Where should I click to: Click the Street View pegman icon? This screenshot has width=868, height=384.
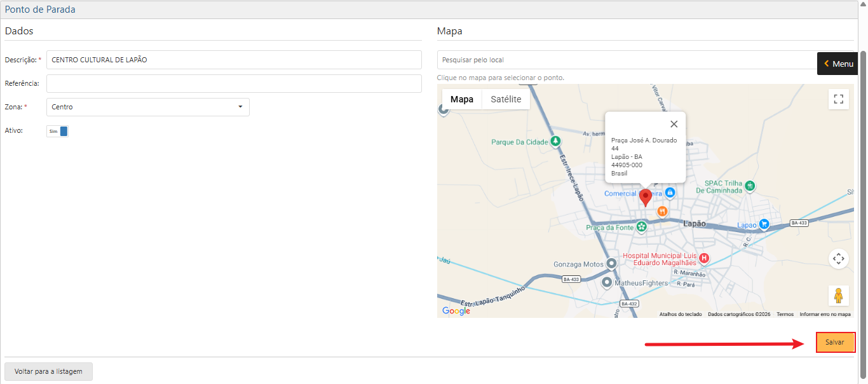[838, 296]
